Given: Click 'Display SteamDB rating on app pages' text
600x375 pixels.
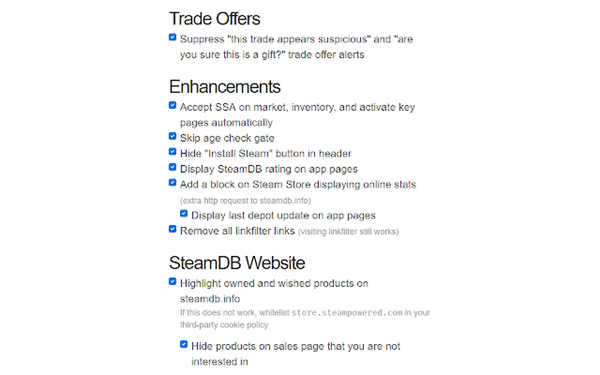Looking at the screenshot, I should (269, 169).
